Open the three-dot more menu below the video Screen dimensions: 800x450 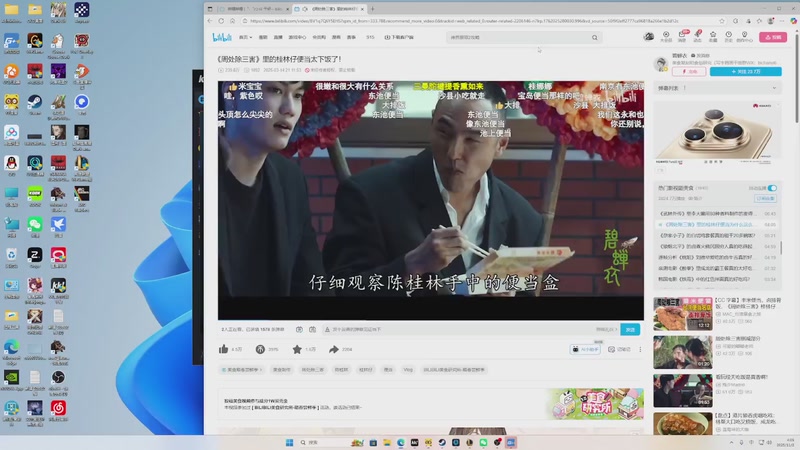(640, 349)
